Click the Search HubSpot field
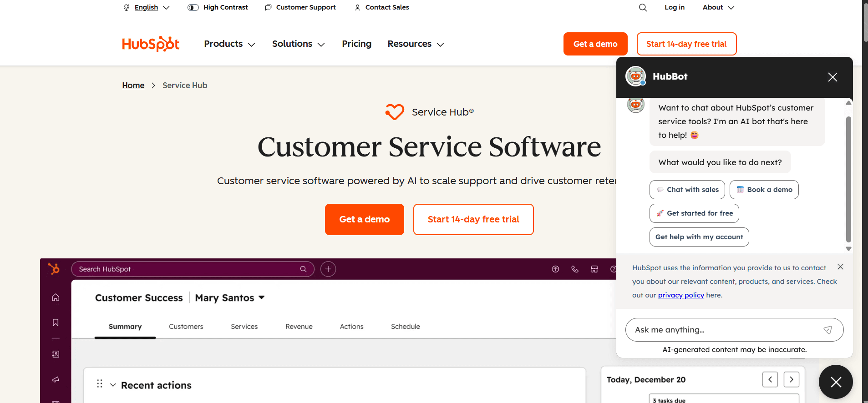Image resolution: width=868 pixels, height=403 pixels. 193,269
